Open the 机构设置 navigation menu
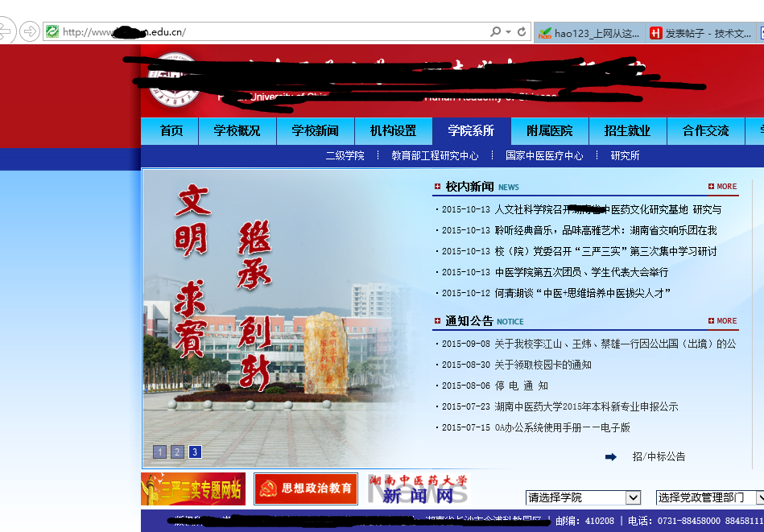The height and width of the screenshot is (532, 764). pyautogui.click(x=393, y=130)
